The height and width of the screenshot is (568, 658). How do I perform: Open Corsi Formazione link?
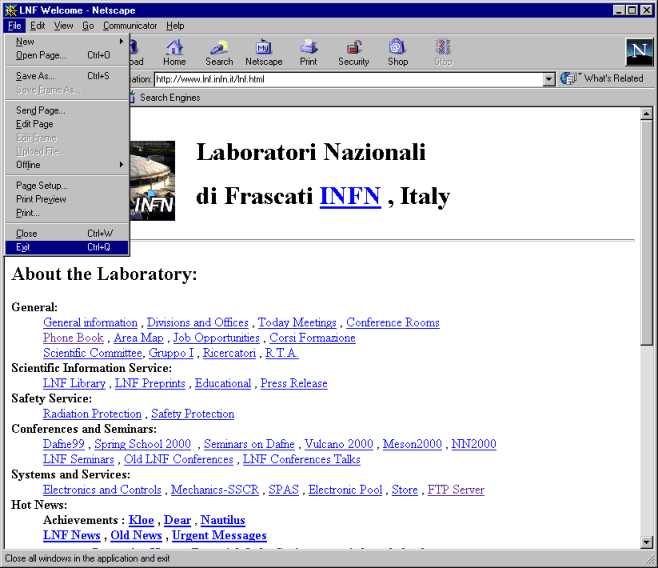pyautogui.click(x=312, y=338)
